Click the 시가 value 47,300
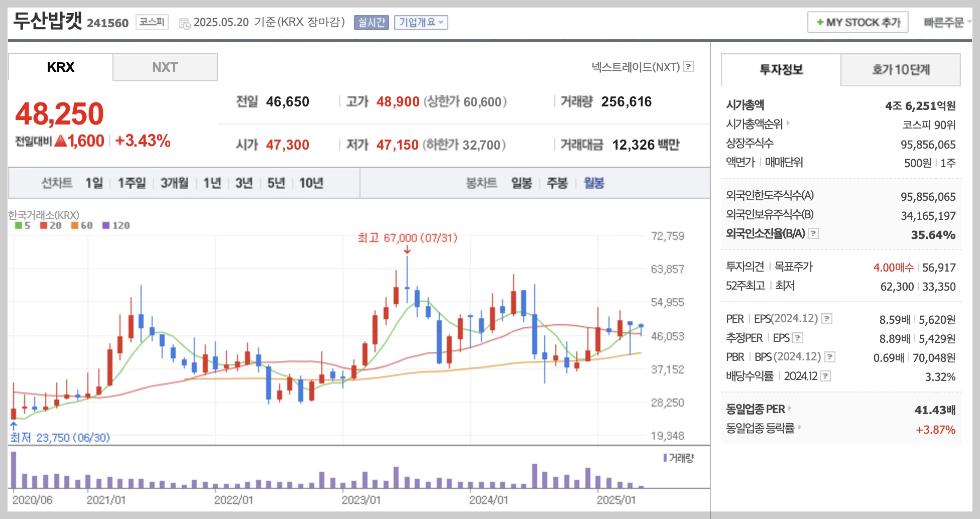 point(288,145)
